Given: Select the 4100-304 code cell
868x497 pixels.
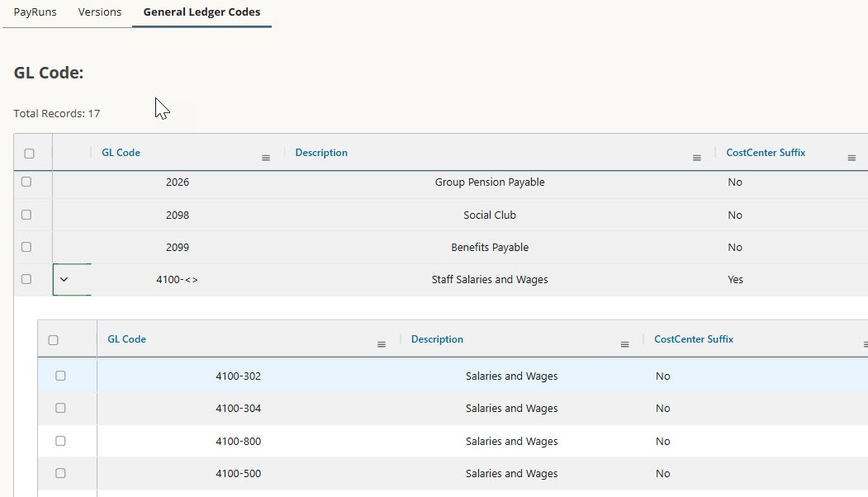Looking at the screenshot, I should (x=238, y=409).
